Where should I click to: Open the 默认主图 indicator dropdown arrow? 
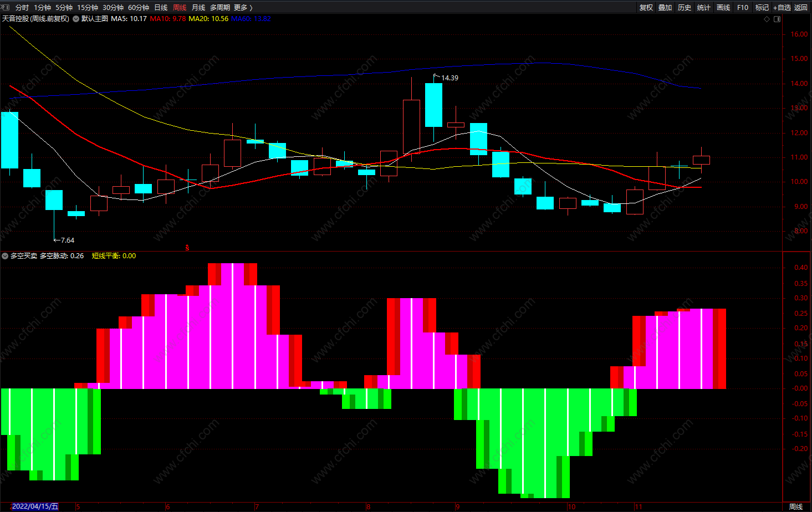(x=76, y=19)
